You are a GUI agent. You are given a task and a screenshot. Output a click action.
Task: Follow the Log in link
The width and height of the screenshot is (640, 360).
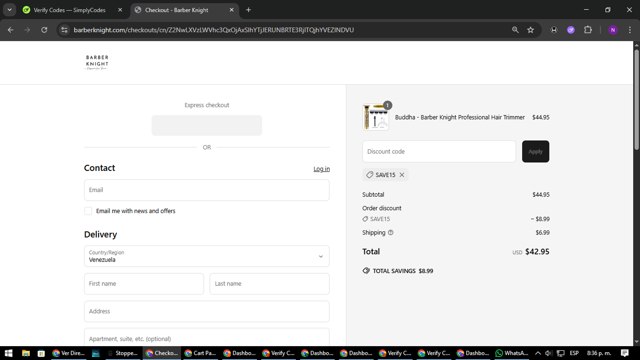pyautogui.click(x=322, y=169)
